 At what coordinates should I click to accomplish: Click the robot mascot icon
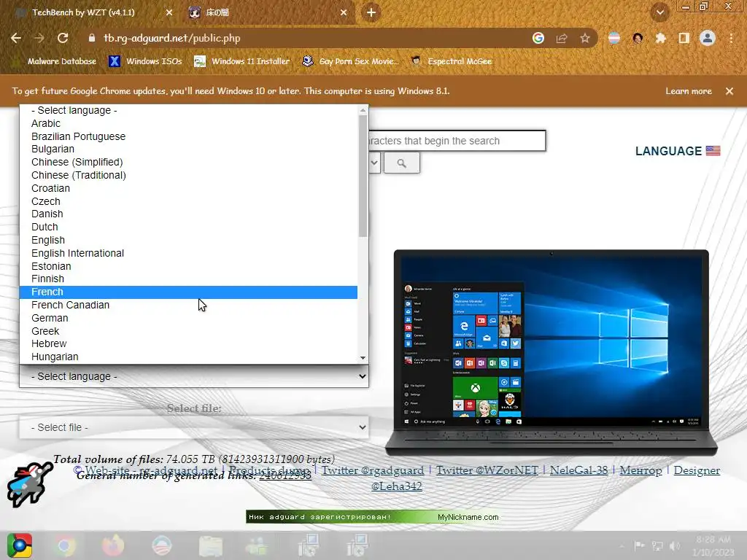[29, 483]
